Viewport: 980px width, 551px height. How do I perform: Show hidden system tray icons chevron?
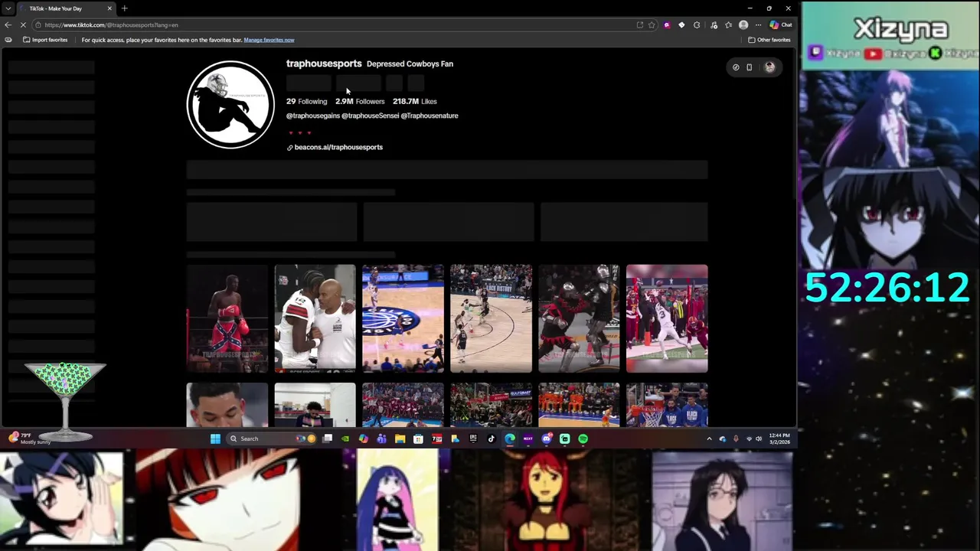tap(709, 439)
